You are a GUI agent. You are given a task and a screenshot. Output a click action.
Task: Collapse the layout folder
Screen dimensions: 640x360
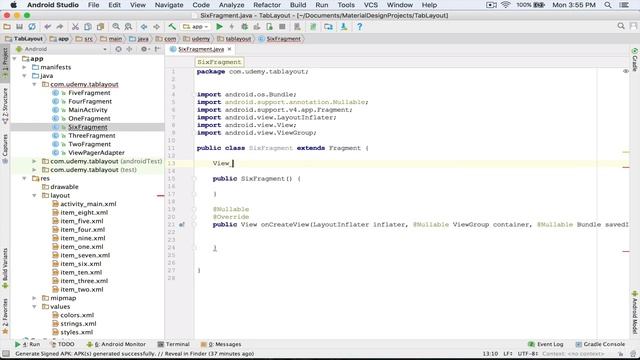[x=34, y=196]
